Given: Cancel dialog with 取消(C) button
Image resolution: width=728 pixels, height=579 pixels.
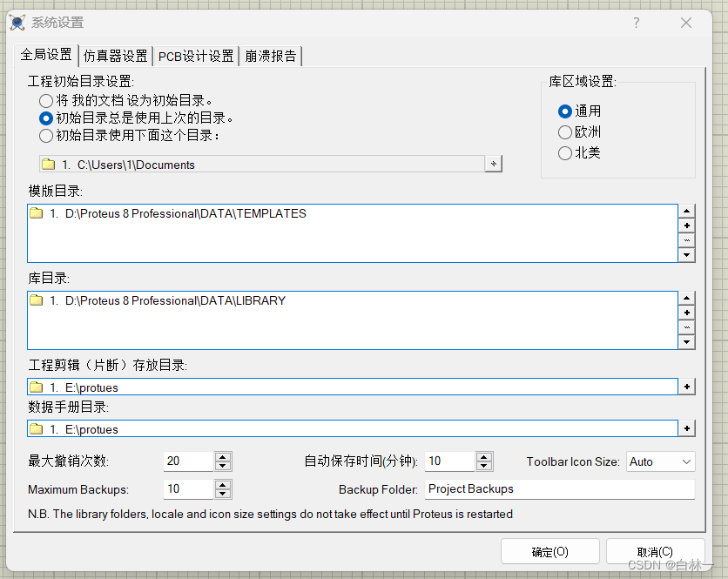Looking at the screenshot, I should point(655,552).
